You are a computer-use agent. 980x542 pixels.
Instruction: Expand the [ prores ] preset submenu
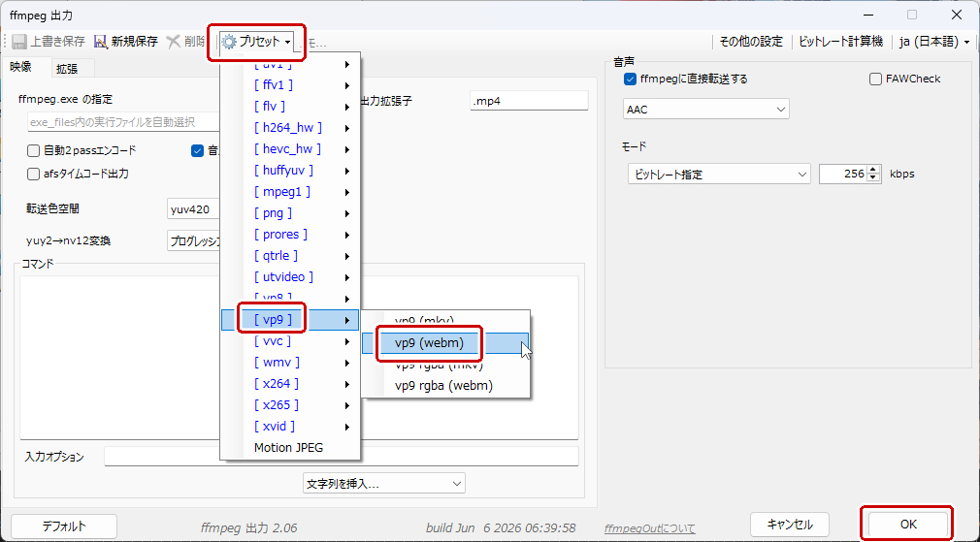(x=290, y=235)
